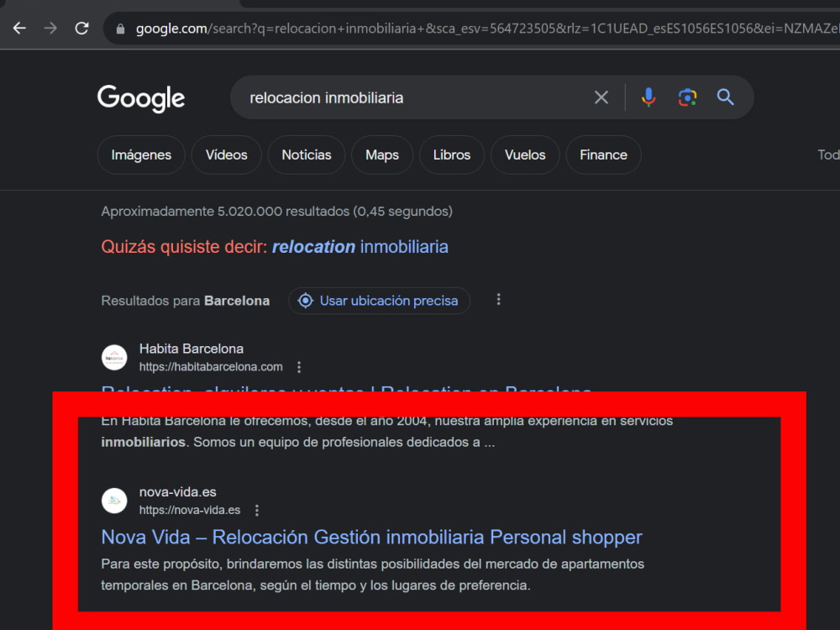
Task: Click 'Resultados para Barcelona' text
Action: 186,301
